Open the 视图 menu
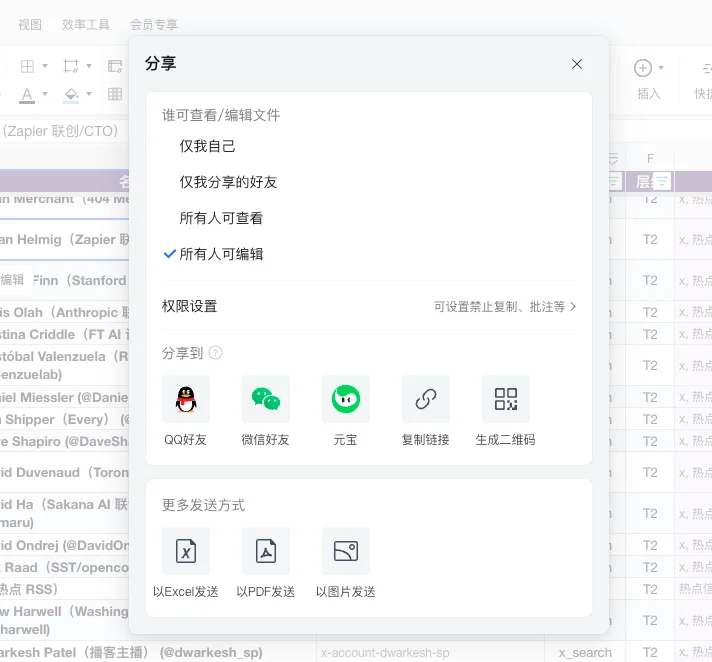Viewport: 712px width, 662px height. coord(30,25)
